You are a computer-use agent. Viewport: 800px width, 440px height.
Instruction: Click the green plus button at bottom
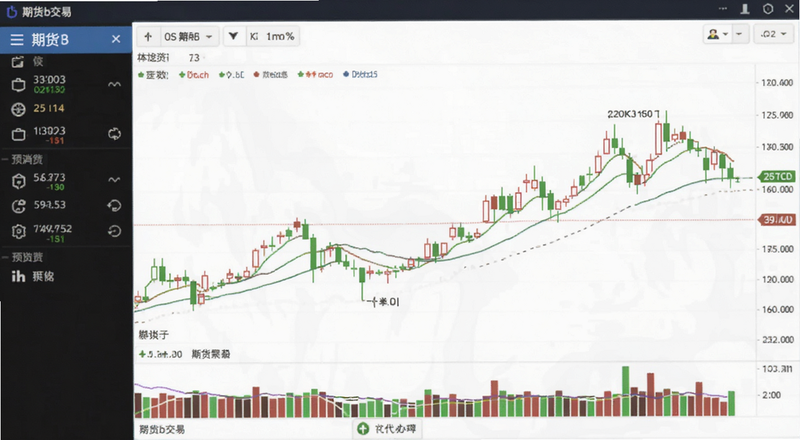363,429
